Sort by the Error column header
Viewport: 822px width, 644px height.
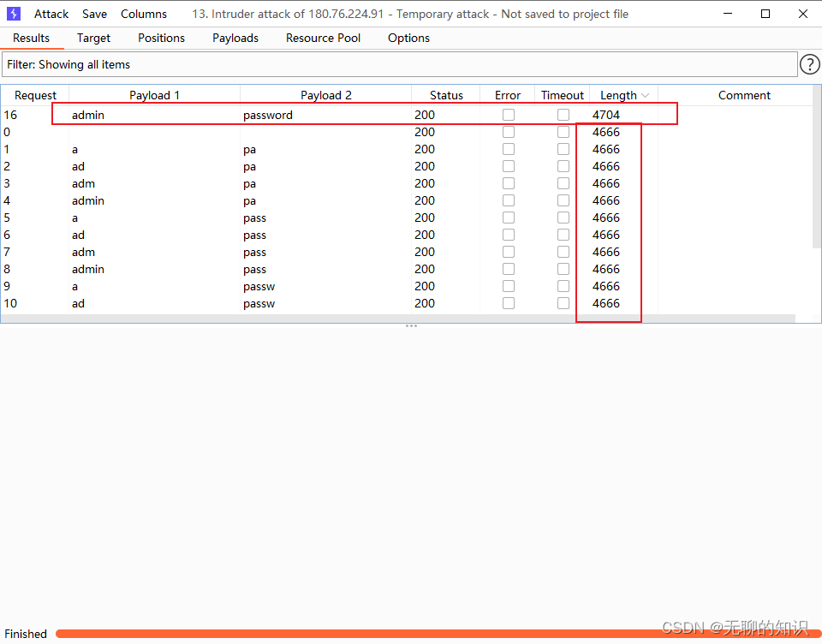click(x=508, y=95)
